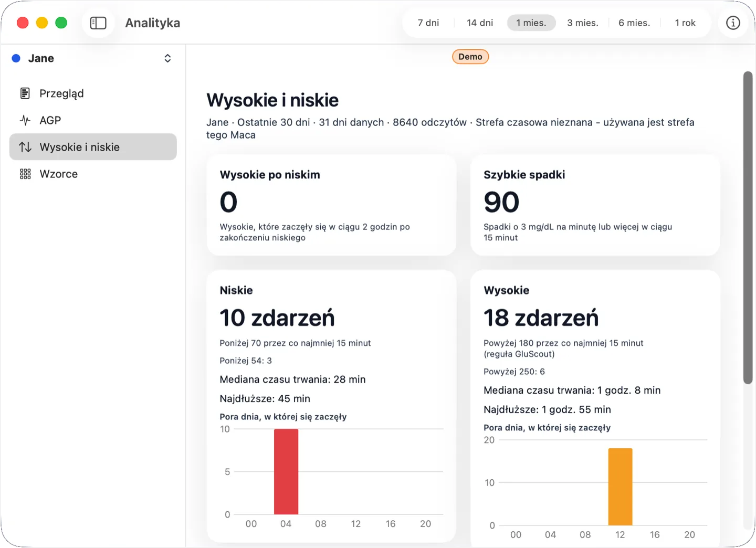Image resolution: width=756 pixels, height=548 pixels.
Task: Click the 18 zdarzeń heading
Action: [x=541, y=318]
